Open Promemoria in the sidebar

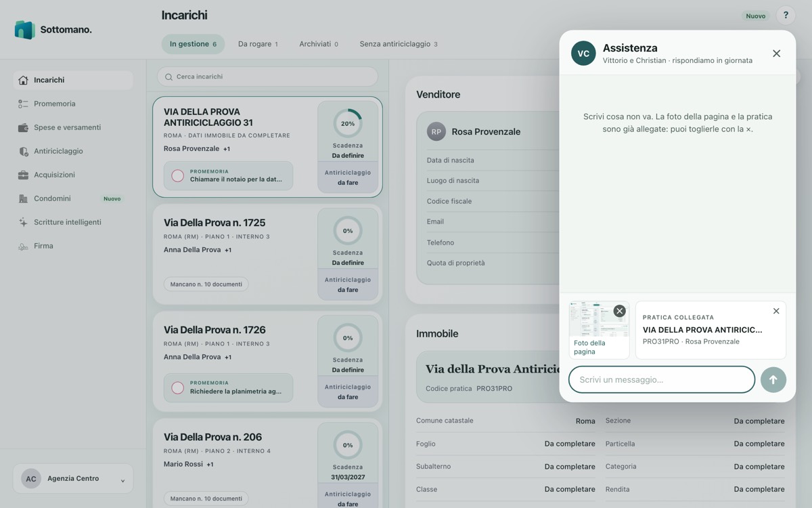click(73, 104)
